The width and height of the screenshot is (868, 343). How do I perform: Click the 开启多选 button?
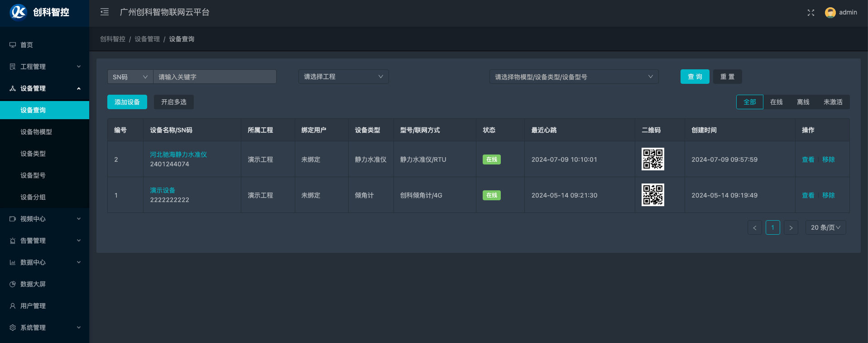[174, 102]
